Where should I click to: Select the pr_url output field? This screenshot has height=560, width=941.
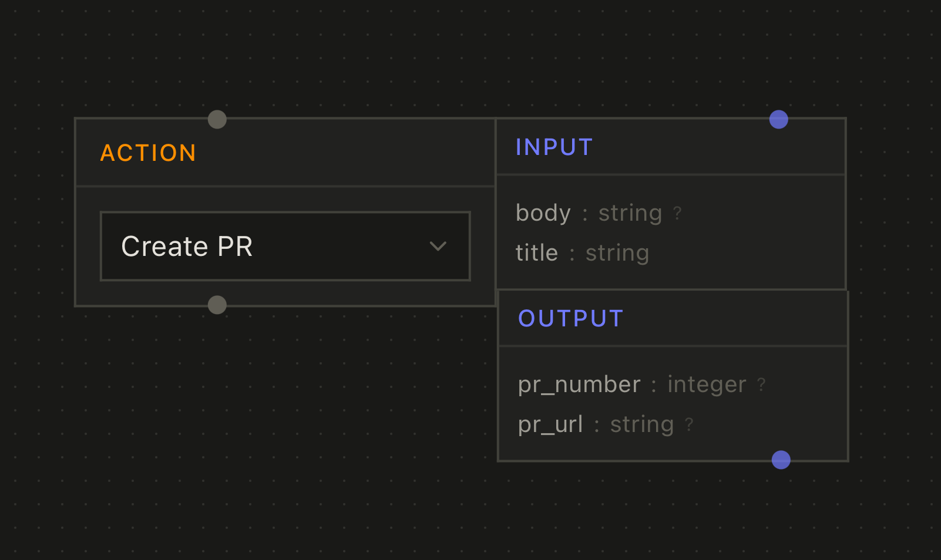pos(550,424)
